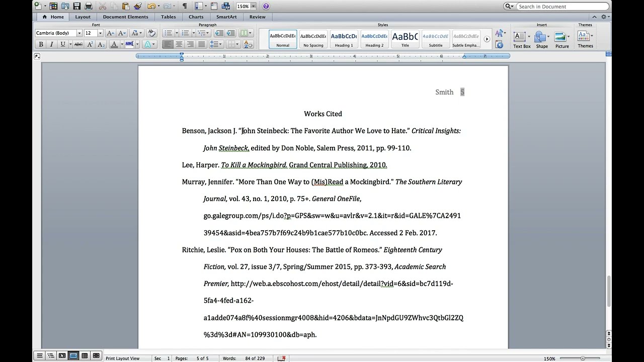Switch to the Review tab

(x=257, y=17)
